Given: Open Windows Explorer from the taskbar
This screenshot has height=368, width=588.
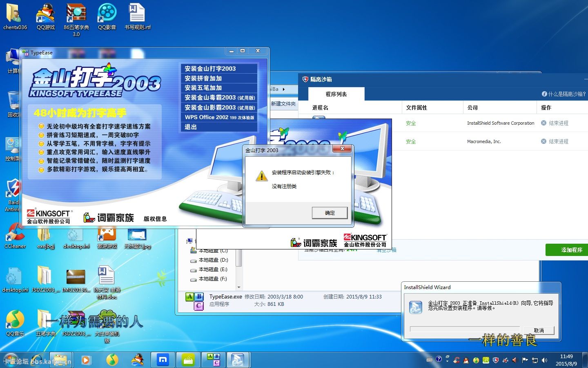Looking at the screenshot, I should (61, 360).
